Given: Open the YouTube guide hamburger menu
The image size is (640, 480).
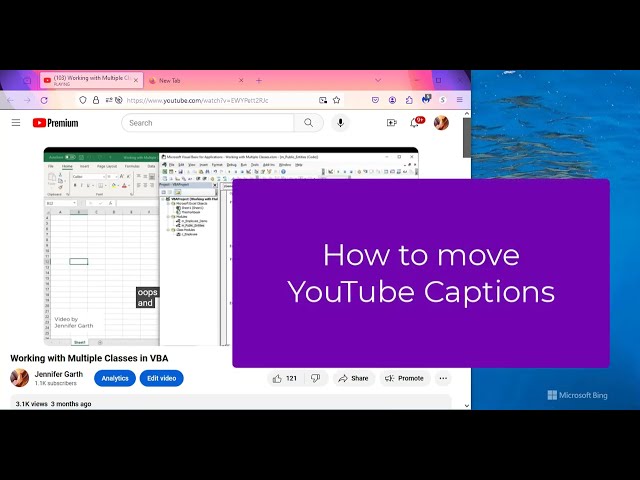Looking at the screenshot, I should pos(16,123).
